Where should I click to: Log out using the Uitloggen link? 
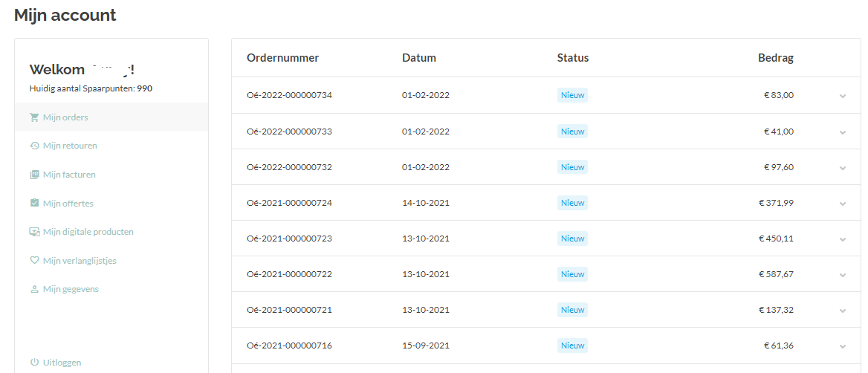click(62, 363)
